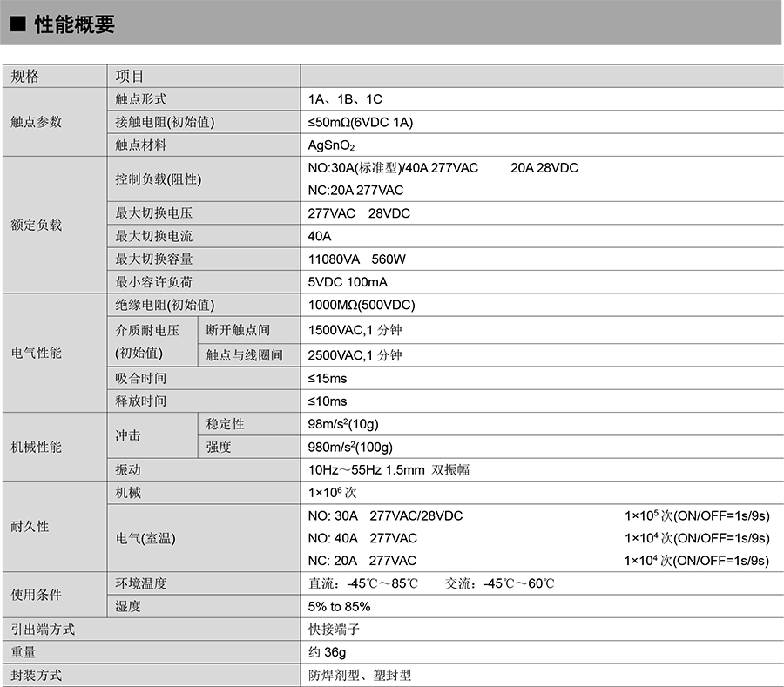The height and width of the screenshot is (687, 784).
Task: Select the 触点参数 category cell
Action: point(37,122)
